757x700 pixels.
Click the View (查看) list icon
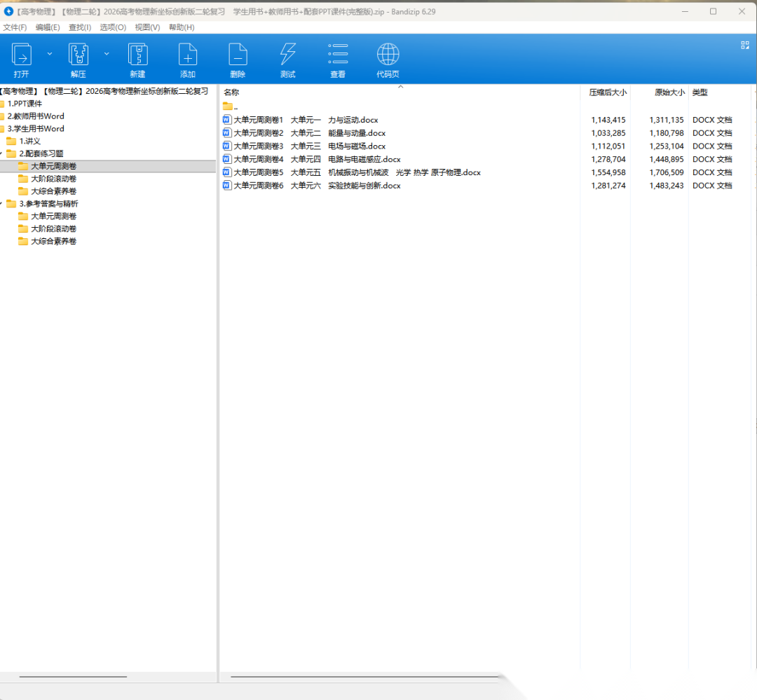pyautogui.click(x=338, y=55)
